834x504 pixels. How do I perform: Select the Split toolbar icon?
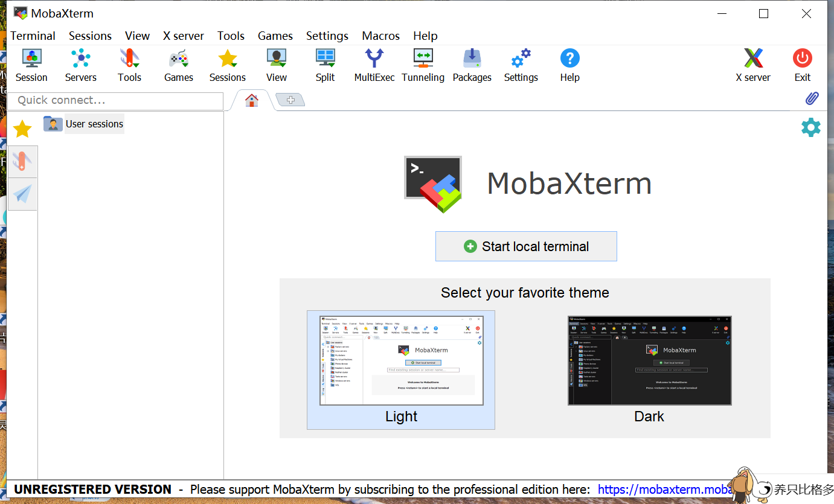[325, 65]
